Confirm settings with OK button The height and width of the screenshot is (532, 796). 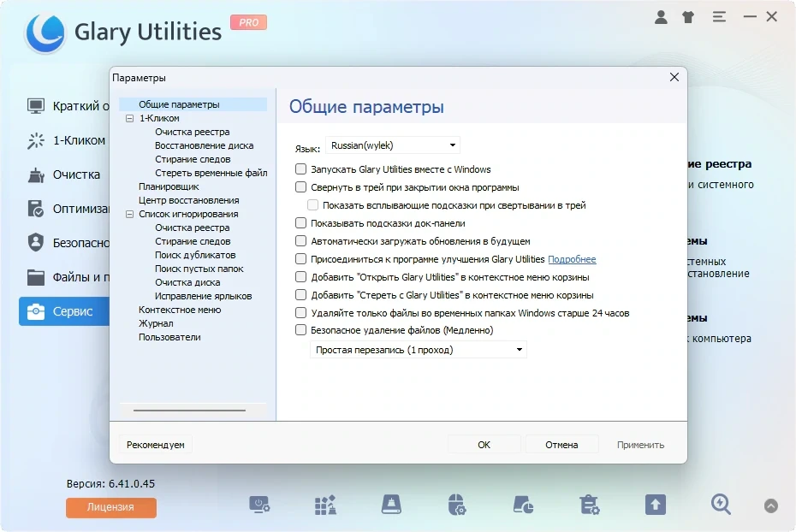tap(484, 445)
